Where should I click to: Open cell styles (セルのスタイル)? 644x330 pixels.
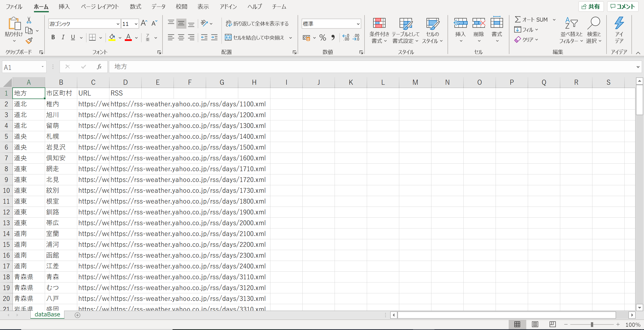tap(432, 30)
